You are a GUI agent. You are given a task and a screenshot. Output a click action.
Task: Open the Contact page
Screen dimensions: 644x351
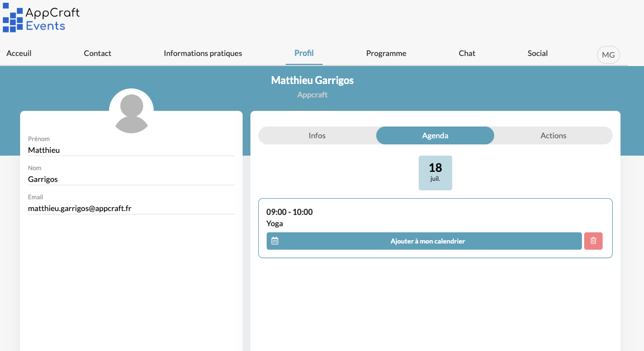click(97, 54)
